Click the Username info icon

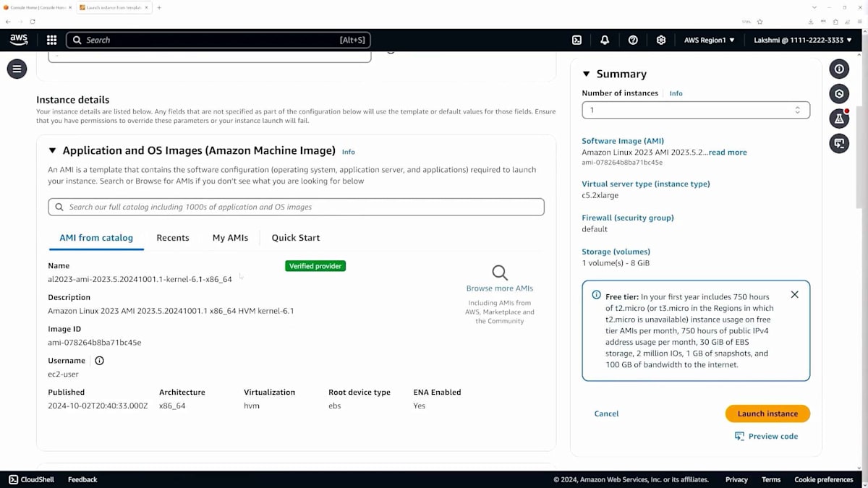pyautogui.click(x=100, y=361)
